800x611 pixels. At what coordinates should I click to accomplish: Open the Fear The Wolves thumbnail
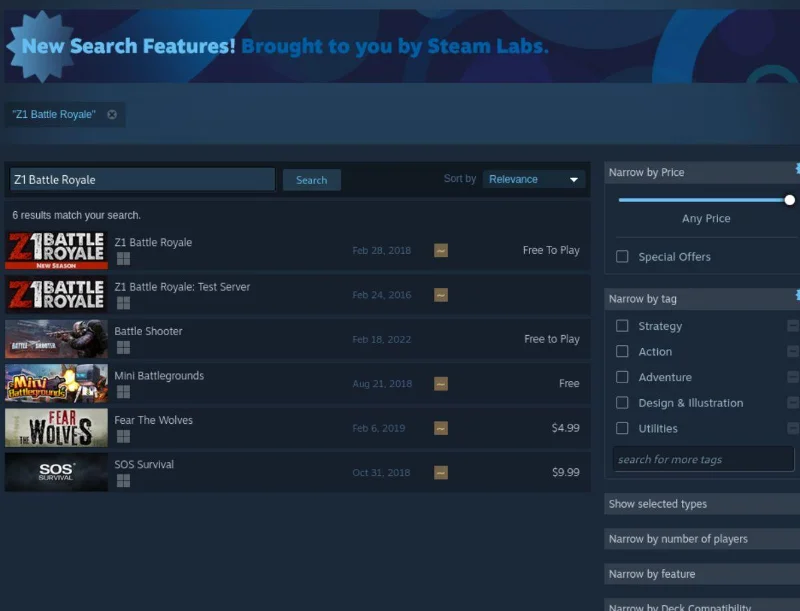coord(56,427)
